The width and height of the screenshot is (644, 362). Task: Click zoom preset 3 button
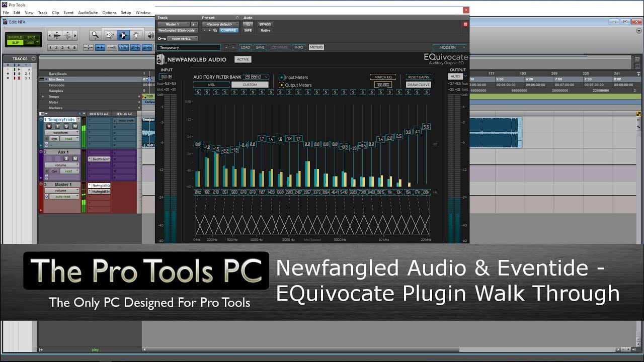coord(62,47)
